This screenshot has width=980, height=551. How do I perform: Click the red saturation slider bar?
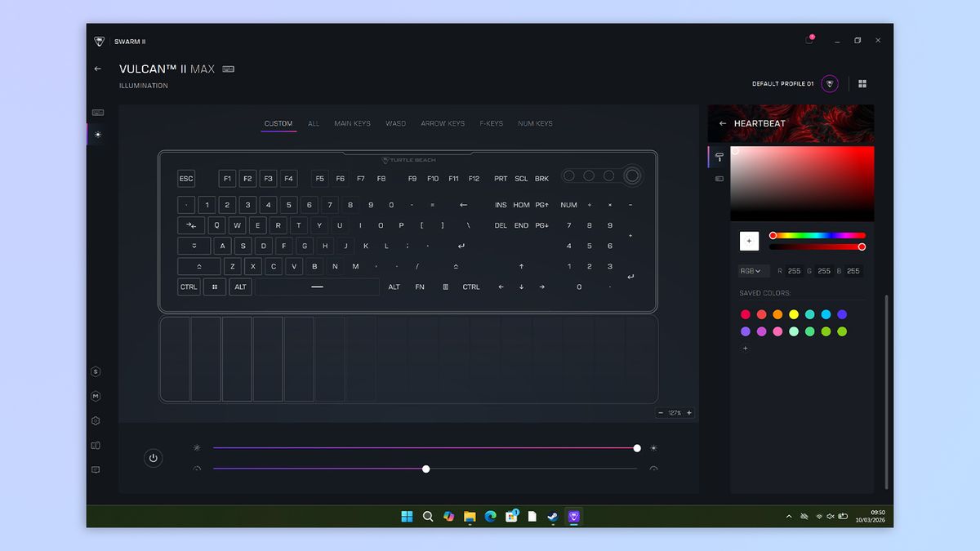[x=817, y=247]
